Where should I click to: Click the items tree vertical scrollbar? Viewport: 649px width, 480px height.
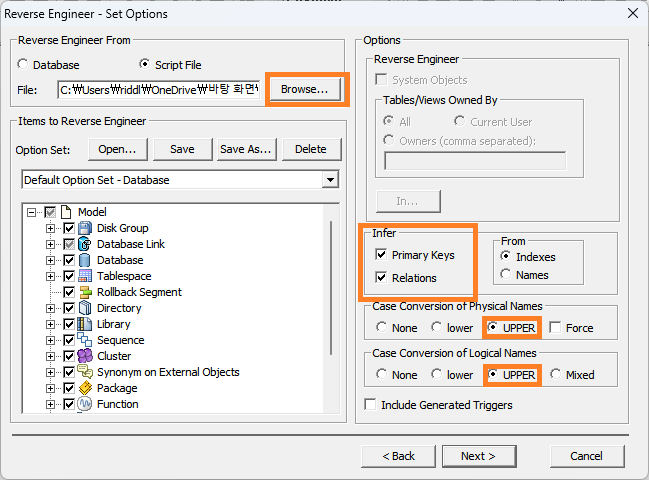[331, 288]
